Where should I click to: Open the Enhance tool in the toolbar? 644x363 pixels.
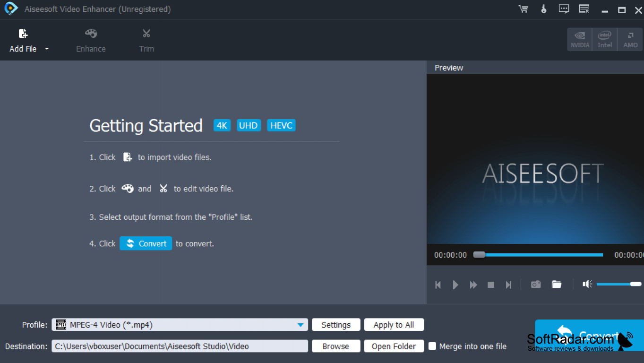91,40
